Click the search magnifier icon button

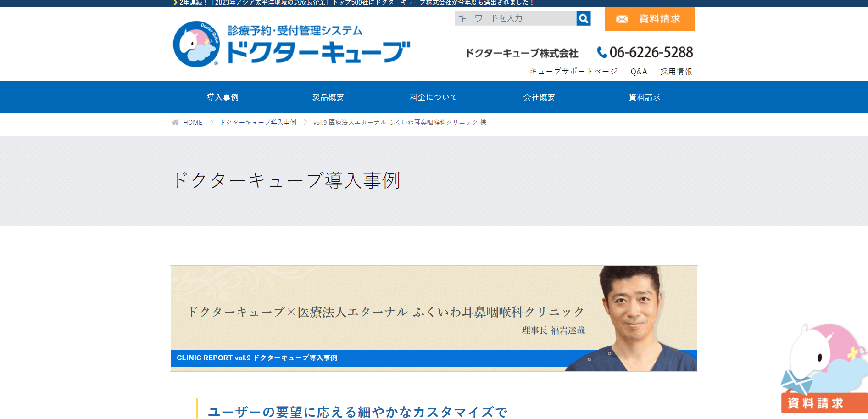[x=584, y=18]
